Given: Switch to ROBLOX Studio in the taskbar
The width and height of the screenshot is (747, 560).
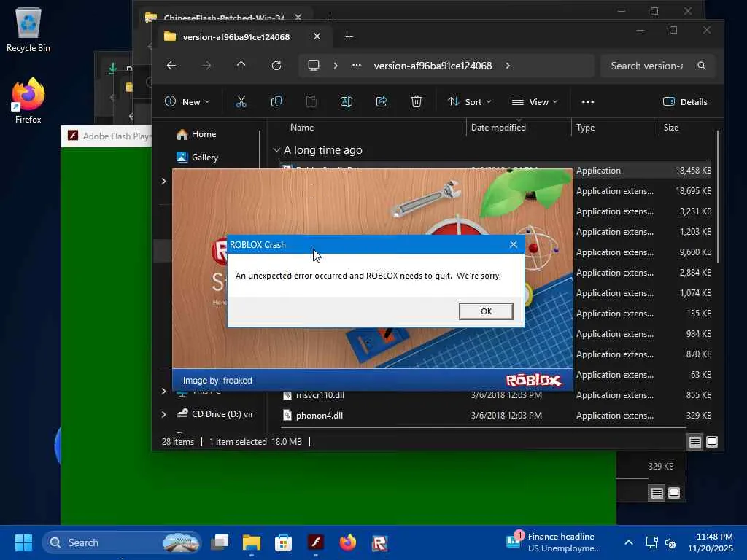Looking at the screenshot, I should tap(379, 542).
